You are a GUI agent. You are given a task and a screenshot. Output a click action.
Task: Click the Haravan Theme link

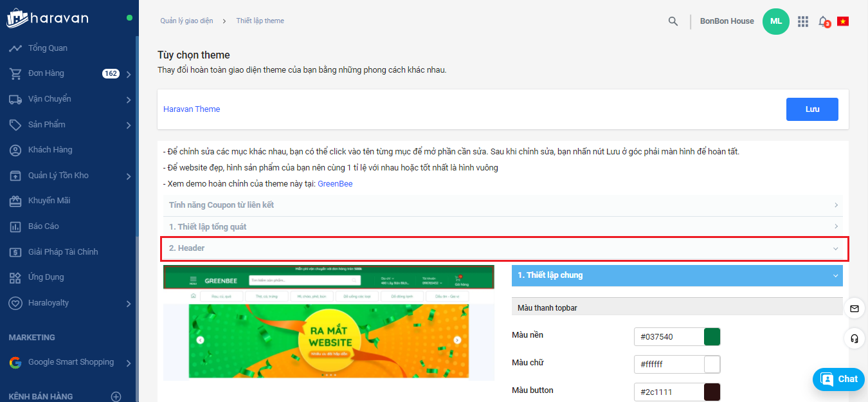[x=192, y=109]
